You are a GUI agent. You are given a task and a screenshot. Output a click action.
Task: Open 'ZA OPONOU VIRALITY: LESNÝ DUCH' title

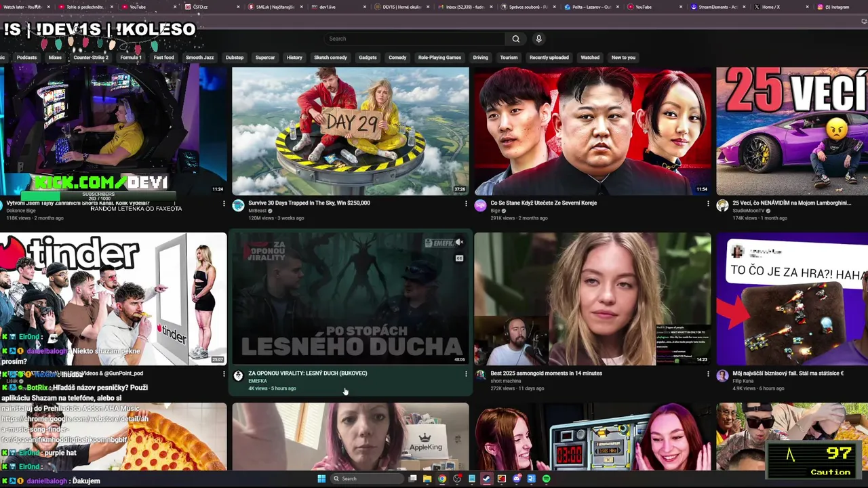[x=308, y=373]
